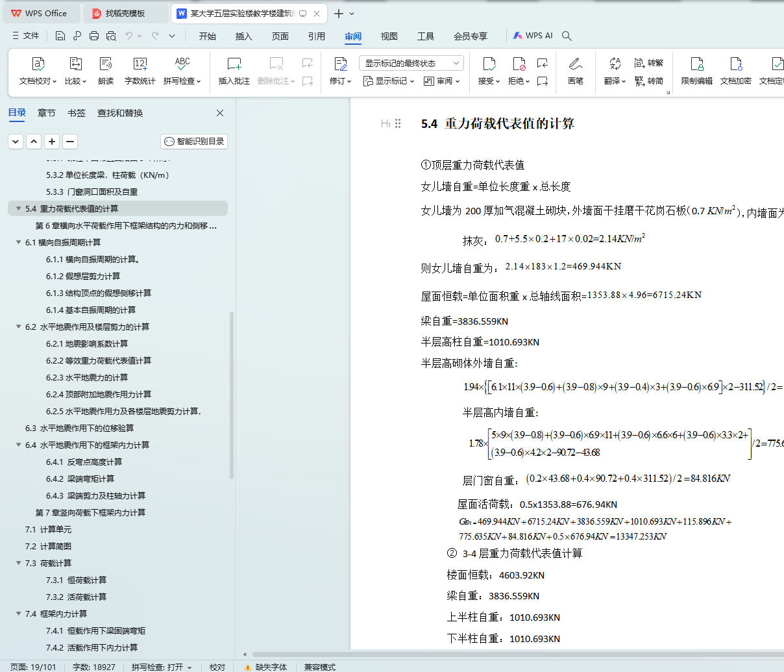Click the save document icon
Screen dimensions: 784x672
click(x=60, y=36)
